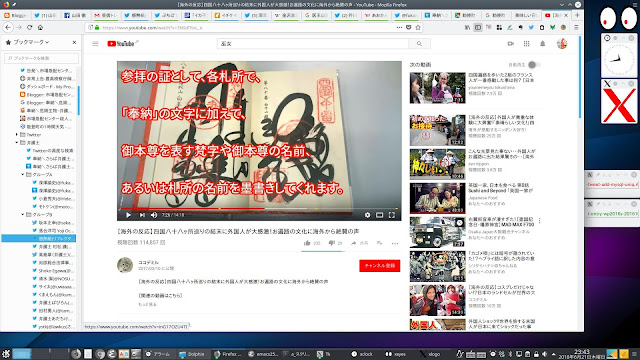Expand the description with もっと見る
Image resolution: width=640 pixels, height=360 pixels.
147,304
